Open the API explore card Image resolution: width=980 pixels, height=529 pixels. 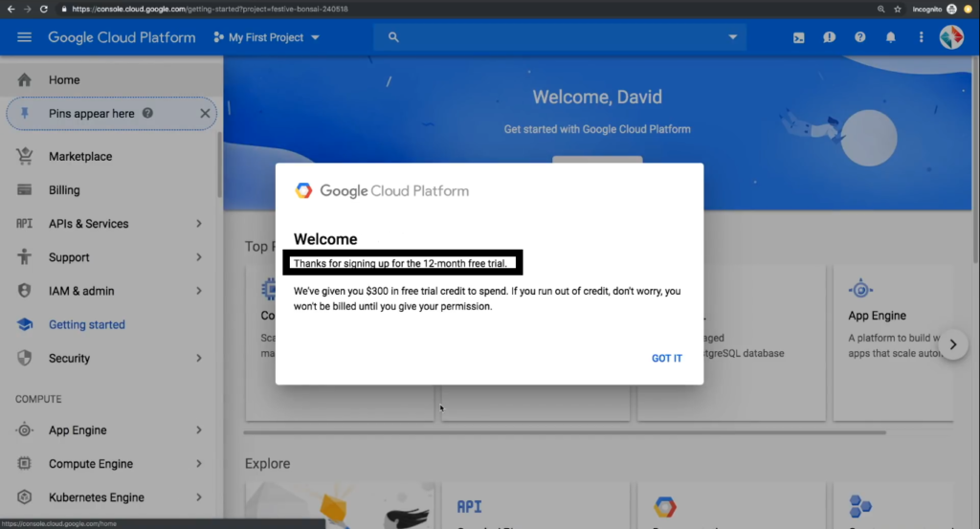coord(536,506)
